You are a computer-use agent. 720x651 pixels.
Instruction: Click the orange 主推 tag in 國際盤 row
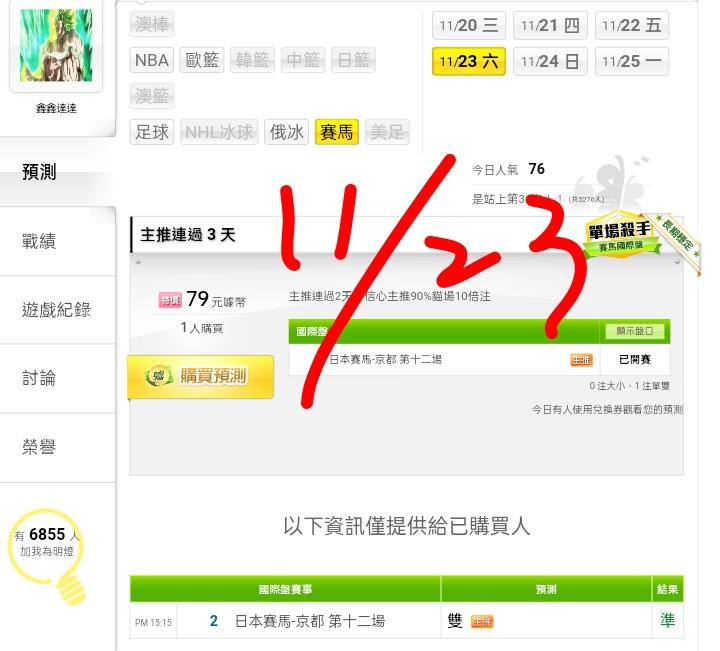point(581,360)
